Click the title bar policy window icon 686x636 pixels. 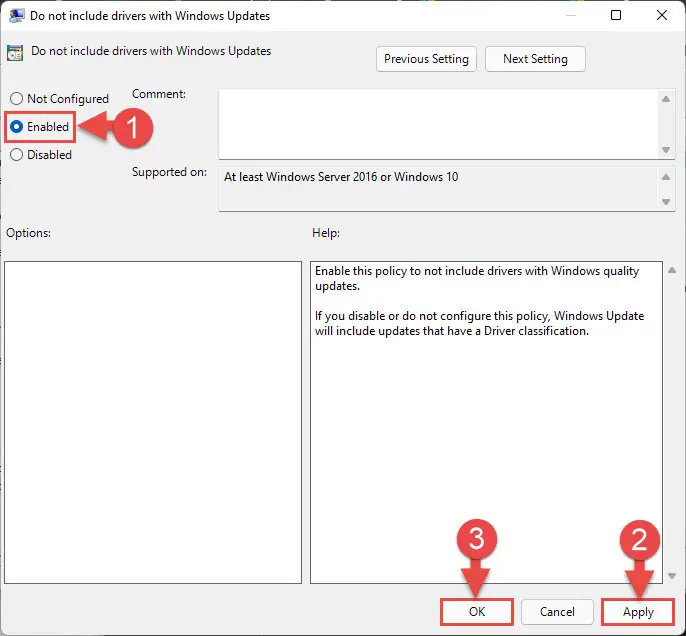(x=16, y=16)
